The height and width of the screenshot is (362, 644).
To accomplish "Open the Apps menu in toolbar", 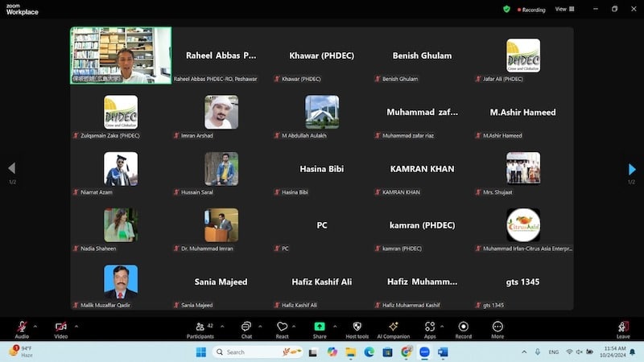I will (430, 328).
